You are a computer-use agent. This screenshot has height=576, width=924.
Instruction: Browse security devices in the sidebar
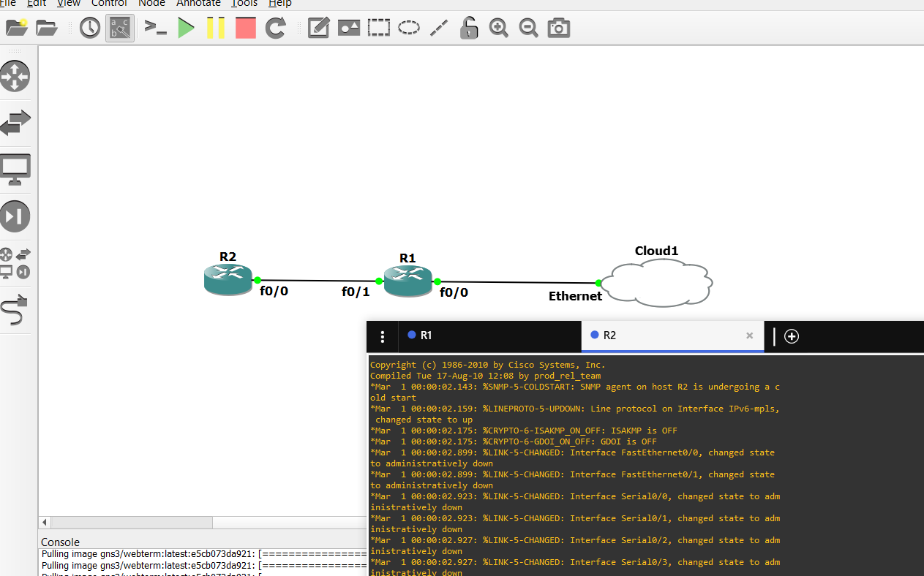(x=15, y=216)
